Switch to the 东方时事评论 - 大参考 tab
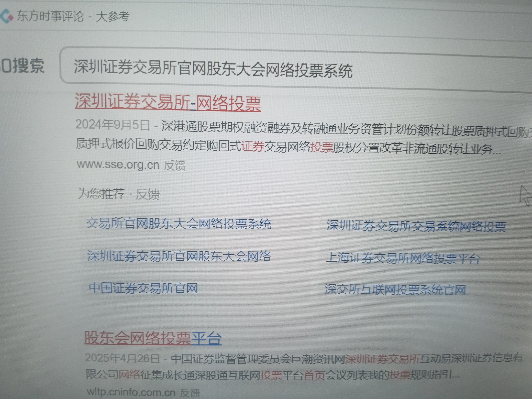Screen dimensions: 532x399 click(73, 16)
